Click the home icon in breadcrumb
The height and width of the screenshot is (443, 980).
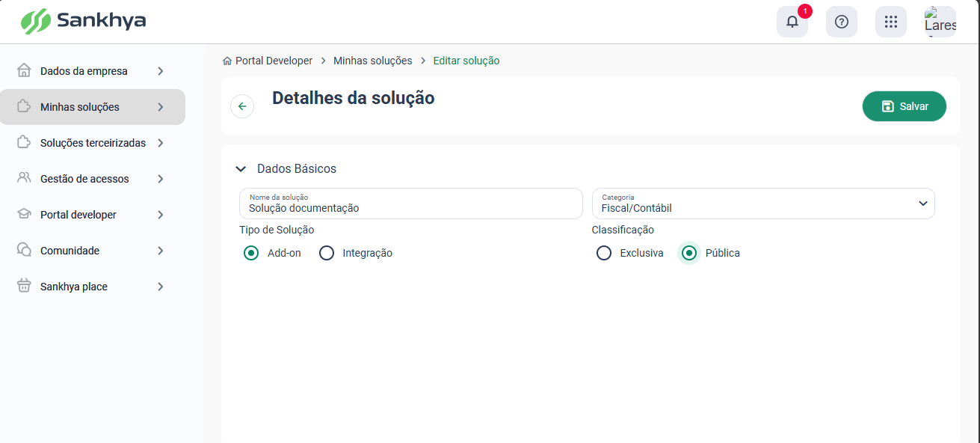[x=227, y=61]
